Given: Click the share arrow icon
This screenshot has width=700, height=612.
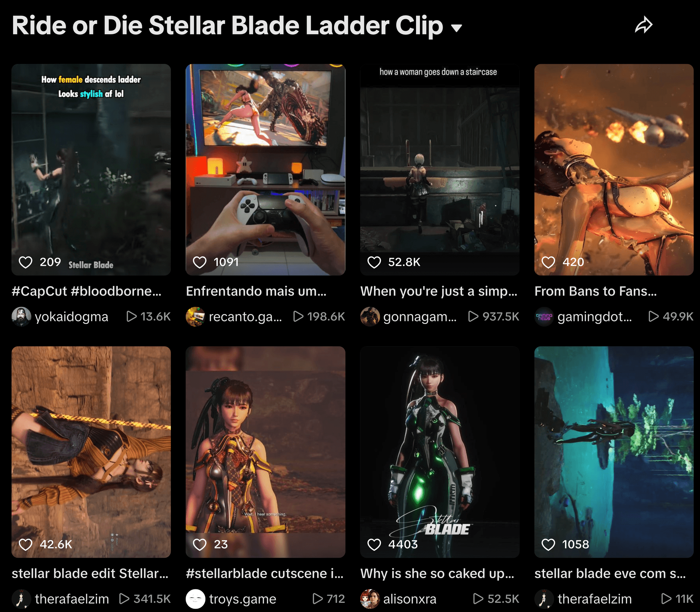Looking at the screenshot, I should click(x=644, y=25).
